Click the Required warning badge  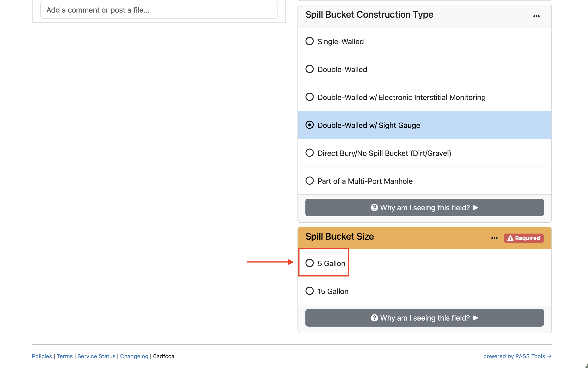point(523,238)
